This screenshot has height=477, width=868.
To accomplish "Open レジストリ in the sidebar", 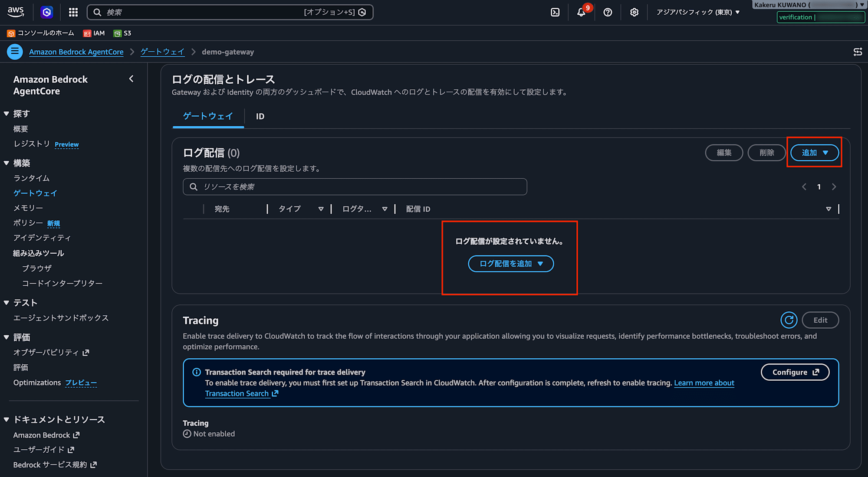I will [x=32, y=144].
